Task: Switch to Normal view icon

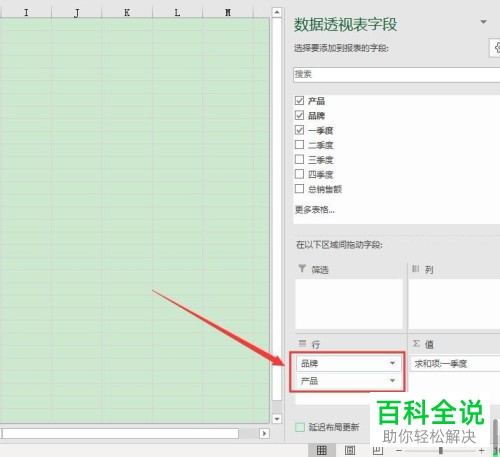Action: coord(322,451)
